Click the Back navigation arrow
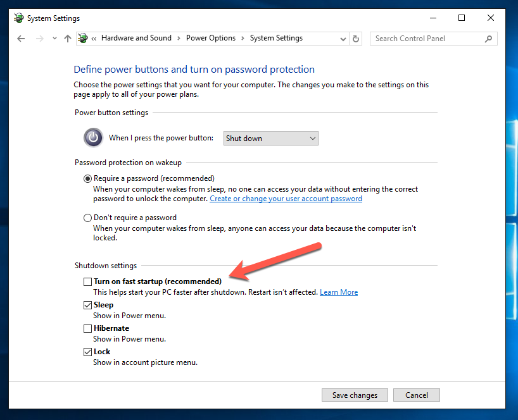The width and height of the screenshot is (518, 420). click(21, 39)
